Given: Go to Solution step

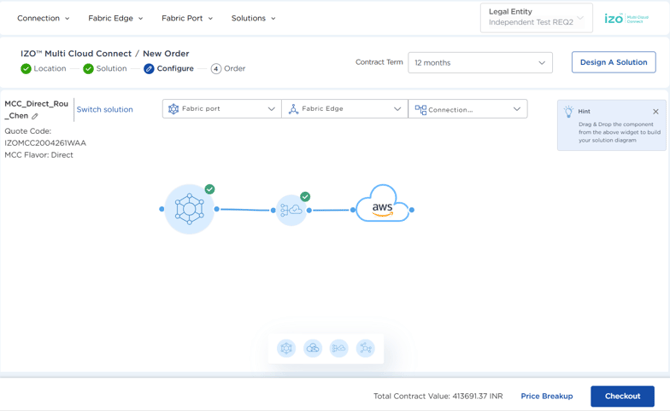Looking at the screenshot, I should 105,68.
